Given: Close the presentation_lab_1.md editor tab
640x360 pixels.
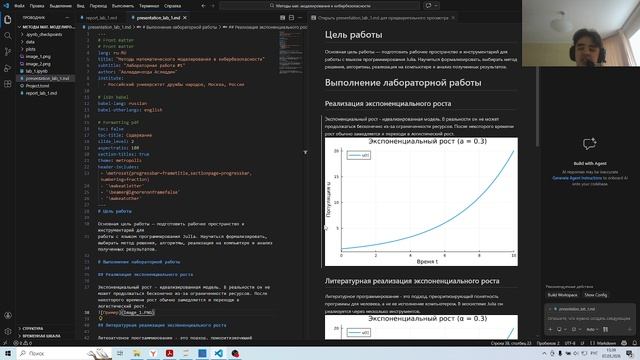Looking at the screenshot, I should pos(185,18).
